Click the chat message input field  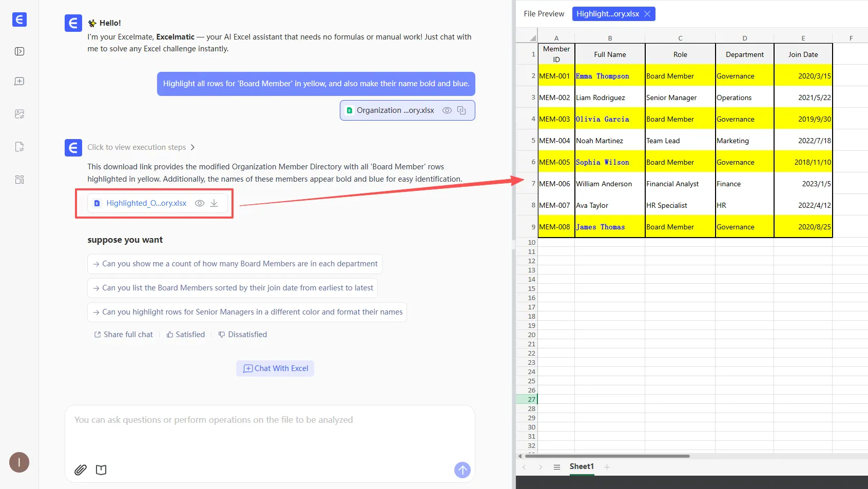coord(269,431)
